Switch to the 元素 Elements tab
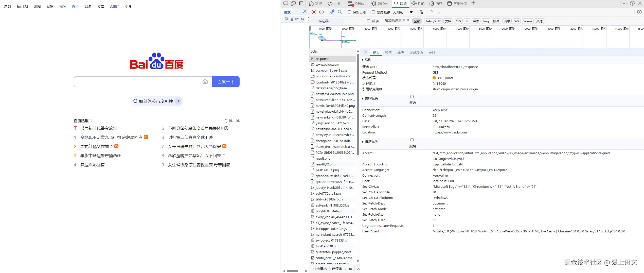Viewport: 644px width, 273px height. pos(334,4)
